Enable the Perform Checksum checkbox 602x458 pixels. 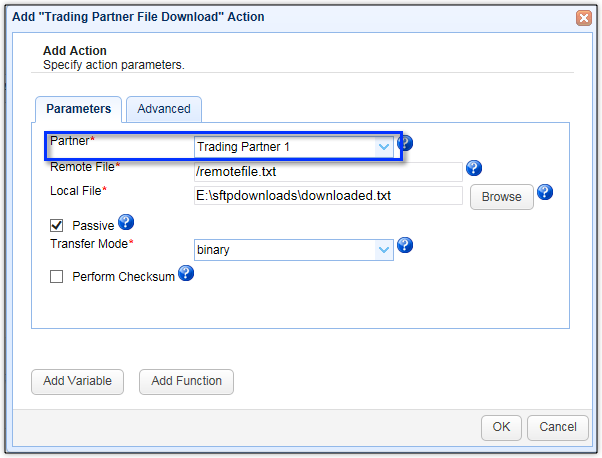point(57,277)
